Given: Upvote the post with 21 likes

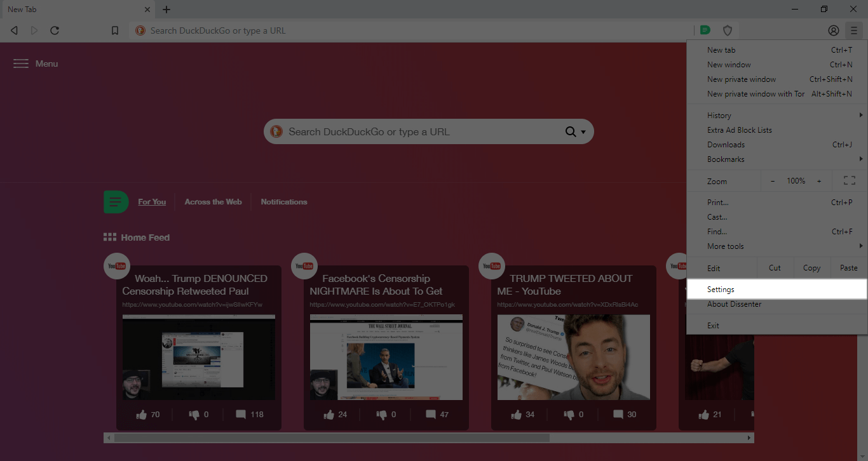Looking at the screenshot, I should (x=704, y=415).
